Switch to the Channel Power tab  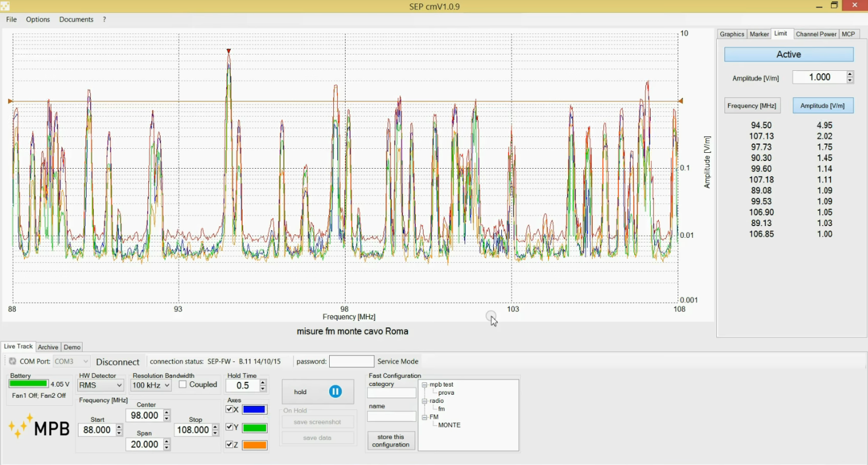pyautogui.click(x=816, y=34)
